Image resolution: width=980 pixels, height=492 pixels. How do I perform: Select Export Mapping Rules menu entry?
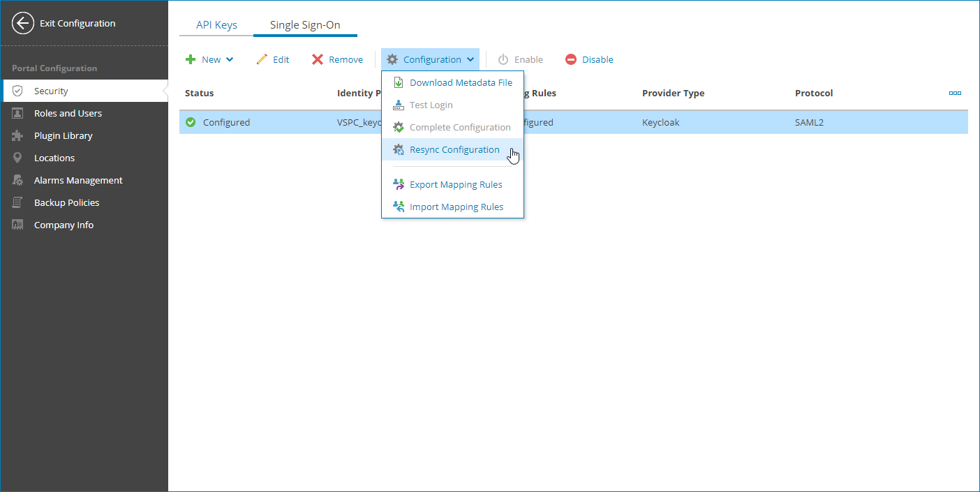(x=456, y=184)
